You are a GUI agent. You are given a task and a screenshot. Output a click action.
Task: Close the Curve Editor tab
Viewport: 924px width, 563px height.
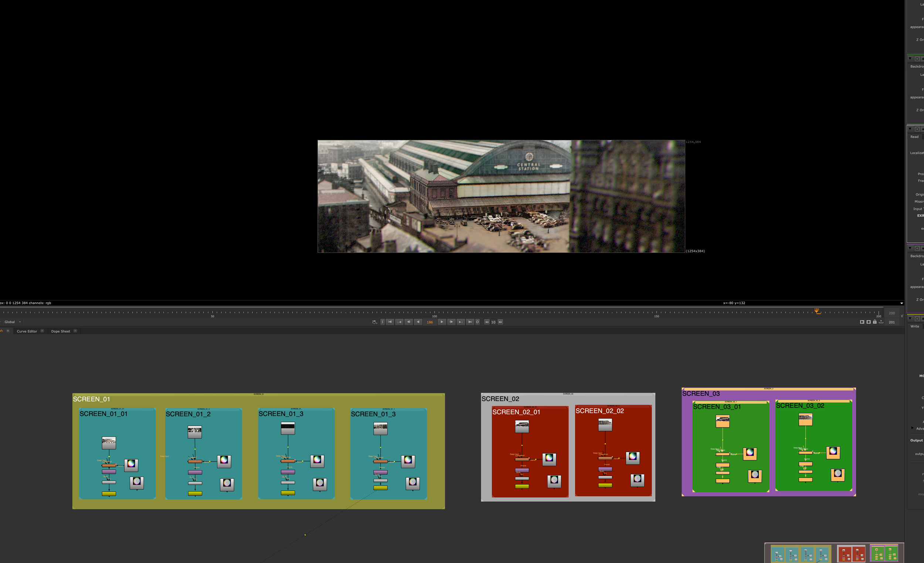[x=42, y=331]
